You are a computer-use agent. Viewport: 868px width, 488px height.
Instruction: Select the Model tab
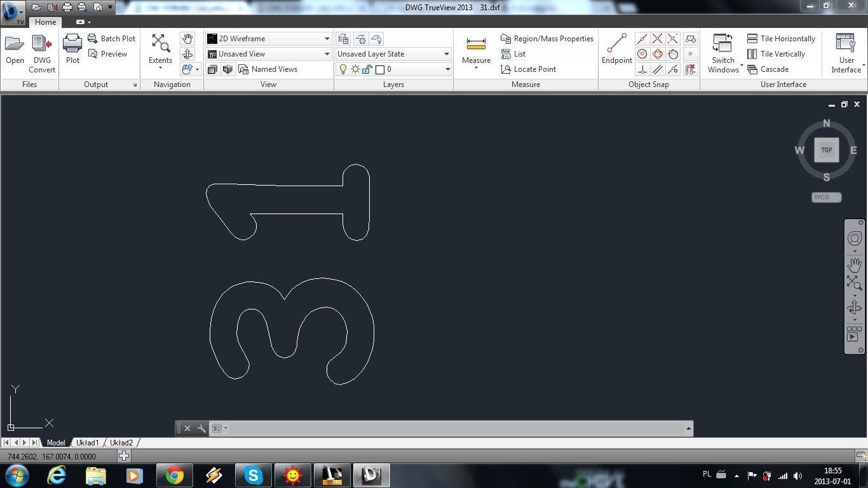[55, 442]
